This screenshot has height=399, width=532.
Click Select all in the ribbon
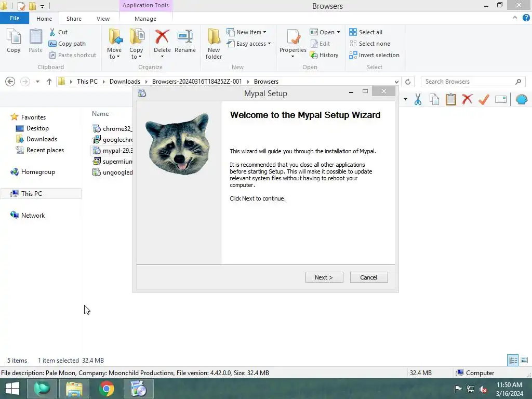(x=366, y=32)
